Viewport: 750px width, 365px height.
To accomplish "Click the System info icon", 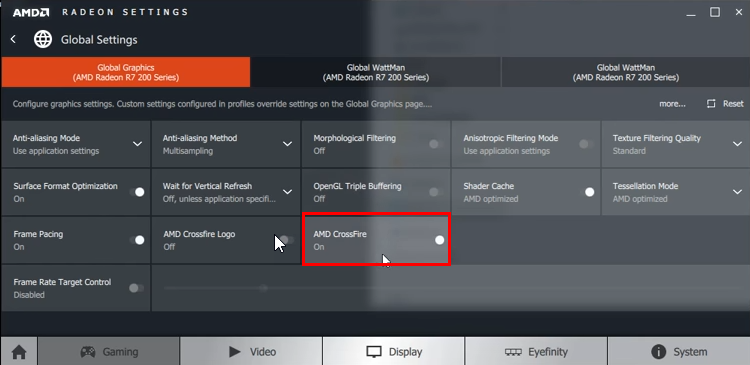I will (x=659, y=352).
